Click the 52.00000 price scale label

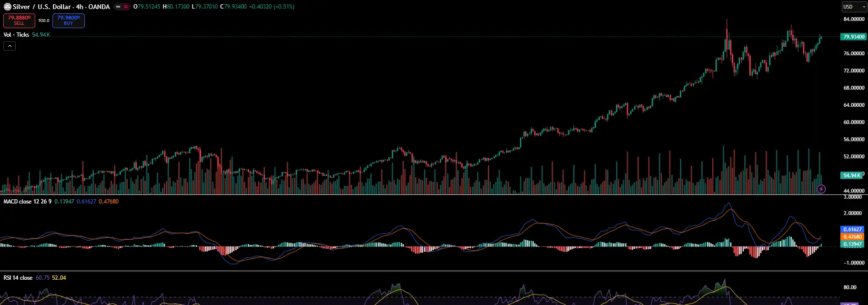pos(854,156)
